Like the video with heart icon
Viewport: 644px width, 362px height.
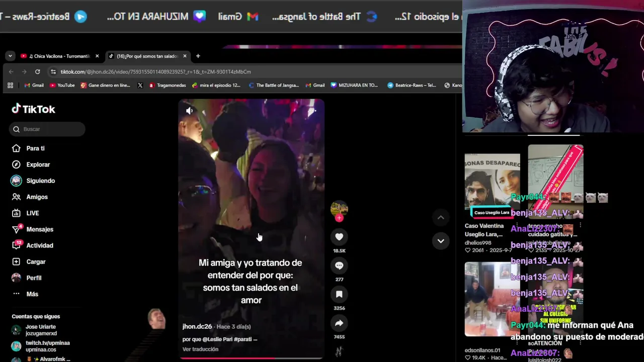click(x=339, y=237)
